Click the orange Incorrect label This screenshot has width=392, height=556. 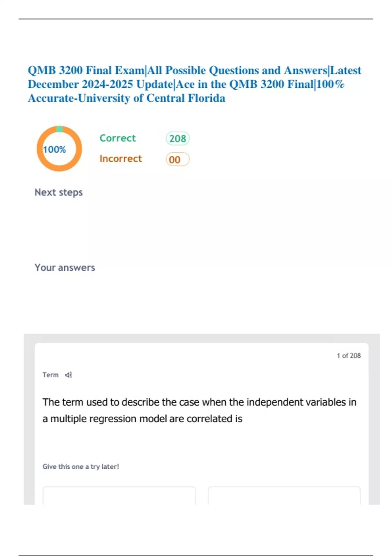[x=121, y=159]
